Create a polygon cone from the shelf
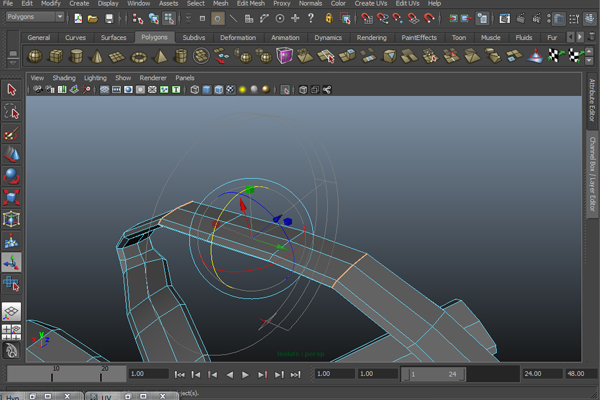The image size is (600, 400). click(96, 56)
